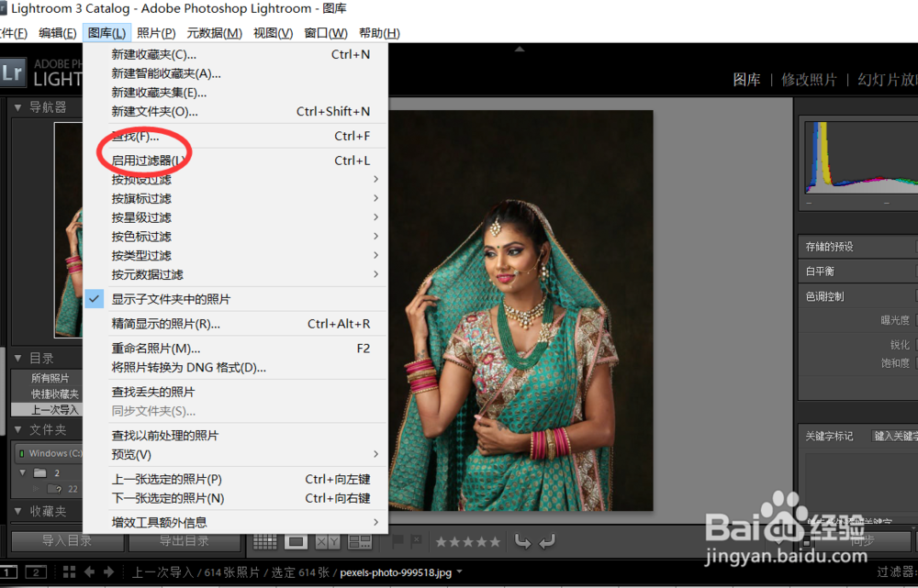Open 元数据(M) menu
918x588 pixels.
[214, 33]
